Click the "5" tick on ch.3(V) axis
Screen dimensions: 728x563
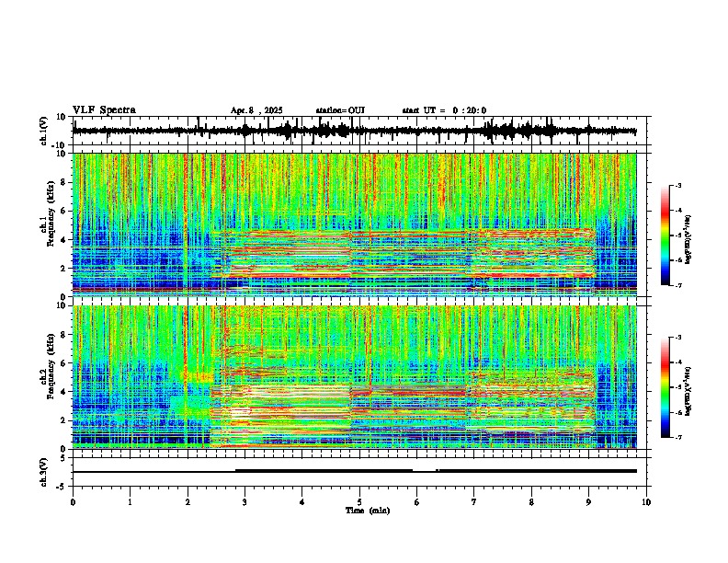tap(64, 458)
